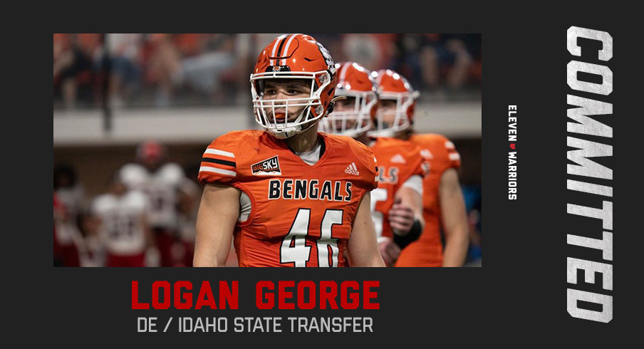644x349 pixels.
Task: Click the Big Sky patch on the jersey
Action: (x=266, y=165)
